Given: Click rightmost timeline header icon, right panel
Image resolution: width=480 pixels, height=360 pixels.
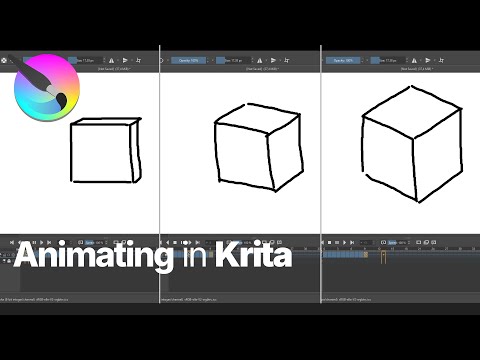Looking at the screenshot, I should [434, 242].
